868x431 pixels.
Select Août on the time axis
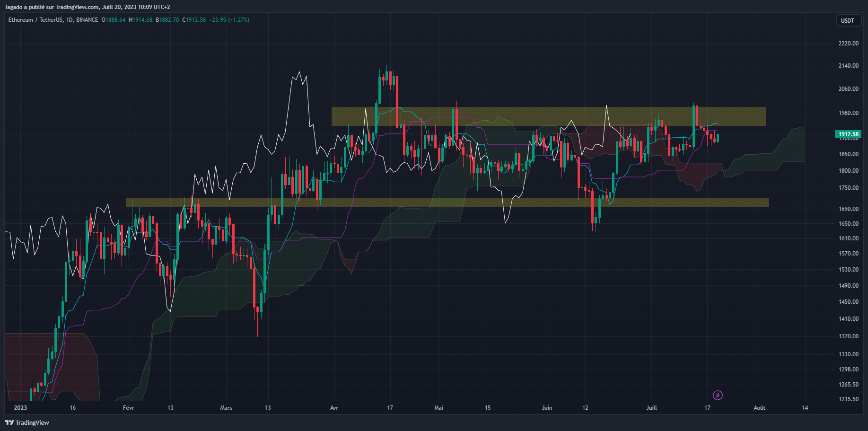[x=760, y=407]
